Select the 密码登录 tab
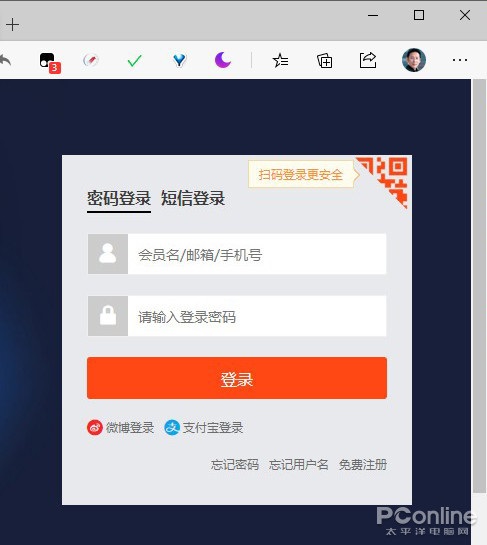 pyautogui.click(x=119, y=198)
